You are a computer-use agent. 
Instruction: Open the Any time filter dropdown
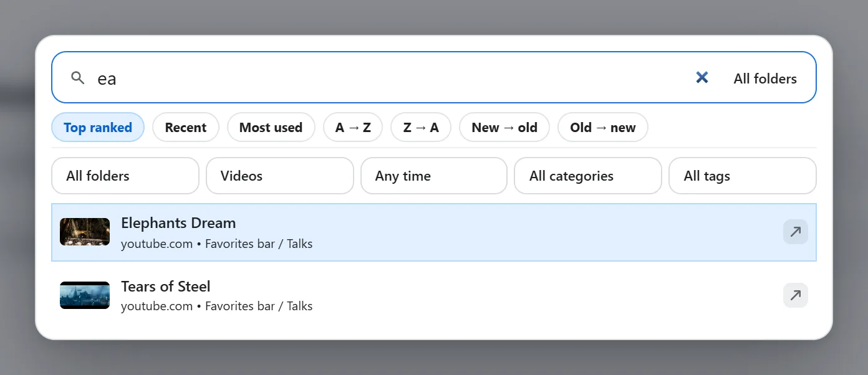tap(434, 176)
